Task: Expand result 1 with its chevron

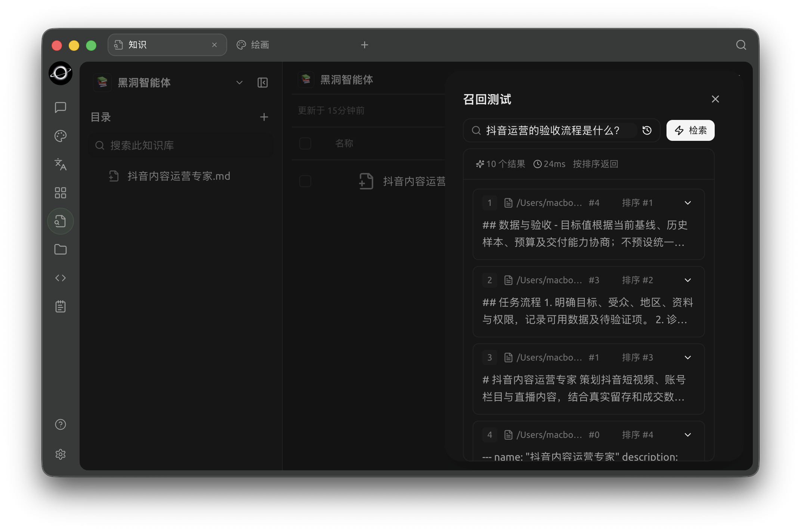Action: tap(688, 203)
